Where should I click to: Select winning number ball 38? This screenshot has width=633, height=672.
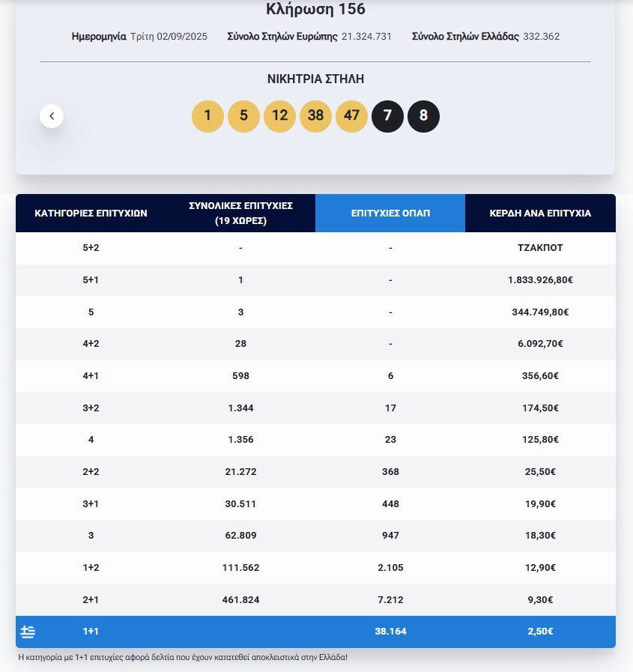[315, 116]
